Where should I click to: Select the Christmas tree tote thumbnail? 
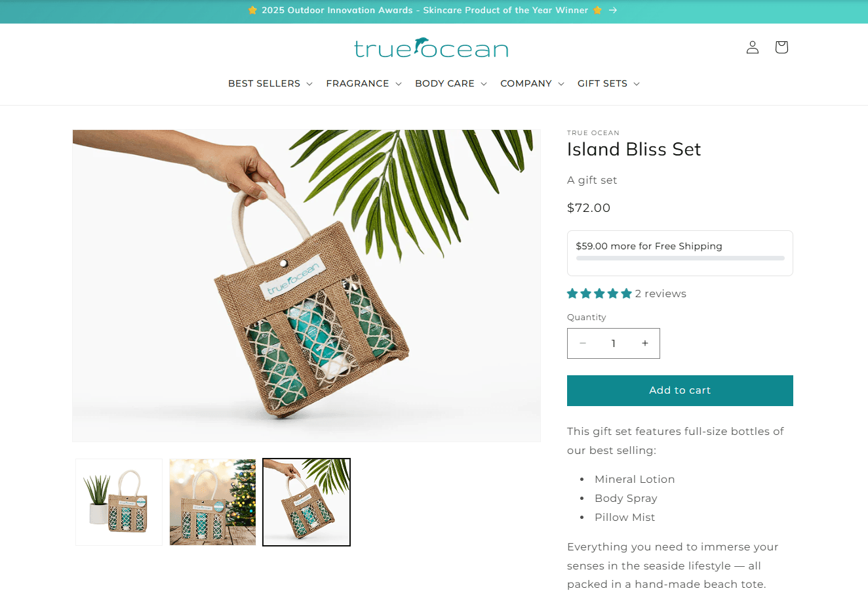tap(212, 502)
